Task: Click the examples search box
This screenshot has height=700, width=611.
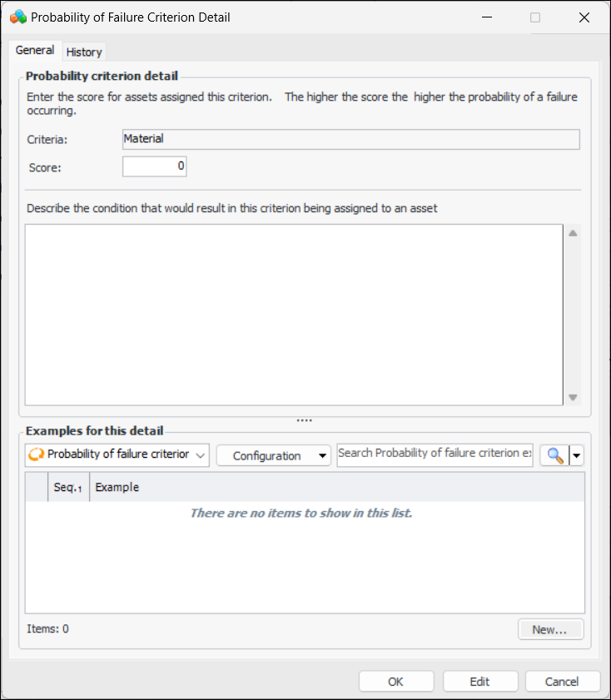Action: pyautogui.click(x=435, y=454)
